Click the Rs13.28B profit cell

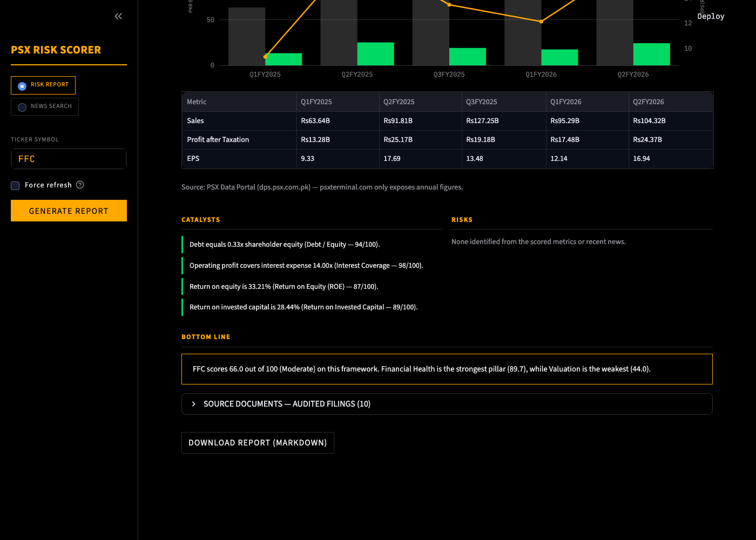point(337,140)
